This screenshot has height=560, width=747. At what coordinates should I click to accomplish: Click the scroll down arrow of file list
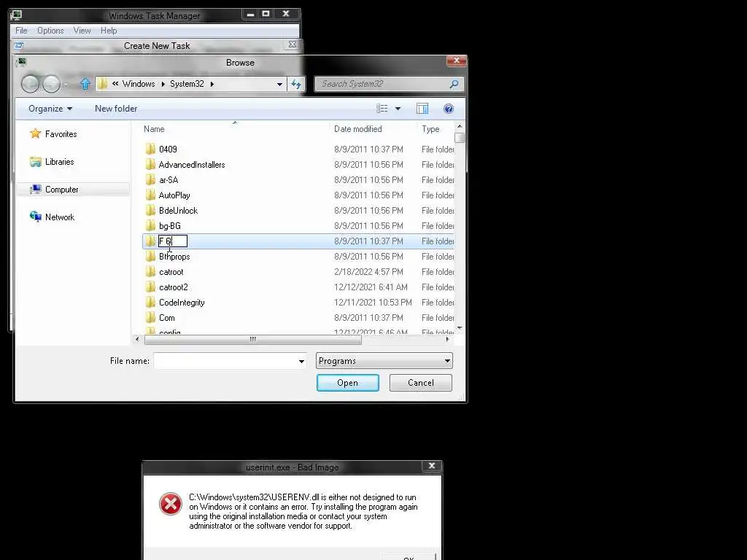[460, 328]
